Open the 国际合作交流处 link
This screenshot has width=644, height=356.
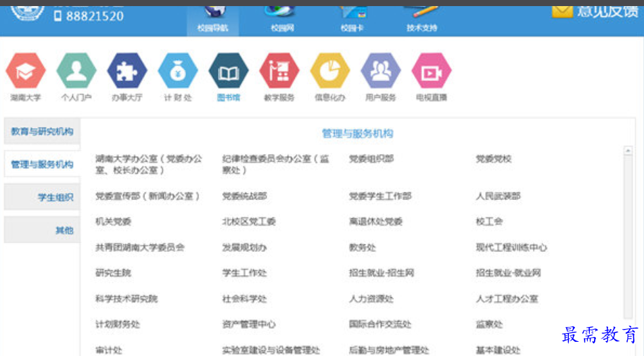tap(380, 324)
